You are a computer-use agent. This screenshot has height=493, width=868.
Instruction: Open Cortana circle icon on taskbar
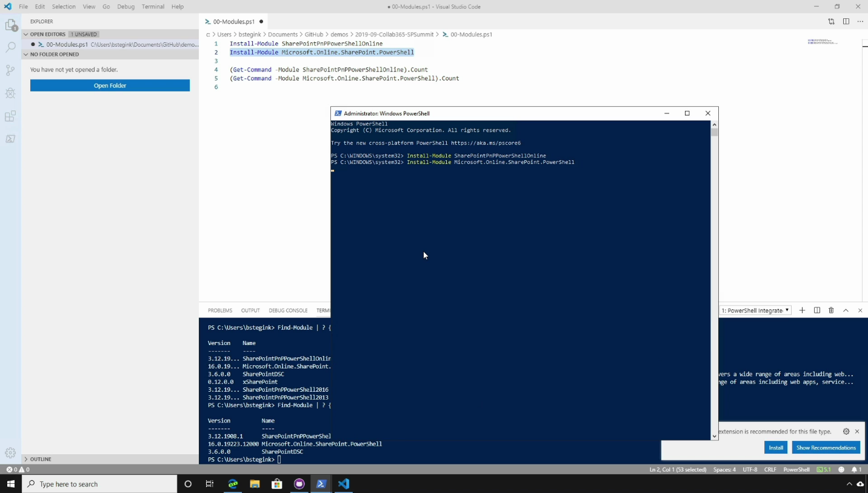pos(188,484)
